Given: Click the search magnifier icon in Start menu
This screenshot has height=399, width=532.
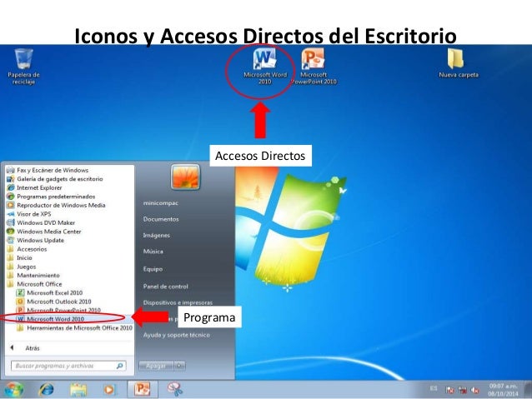Looking at the screenshot, I should [120, 366].
